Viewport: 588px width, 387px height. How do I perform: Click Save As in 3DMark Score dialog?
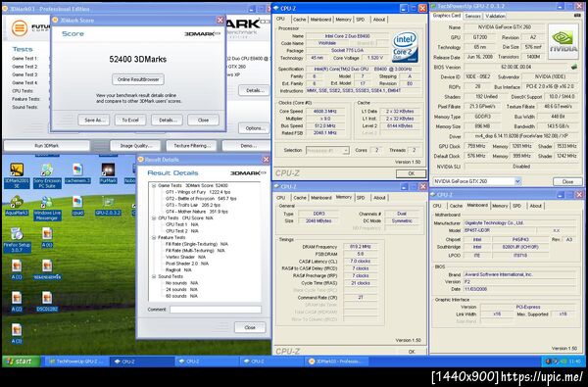pyautogui.click(x=94, y=121)
